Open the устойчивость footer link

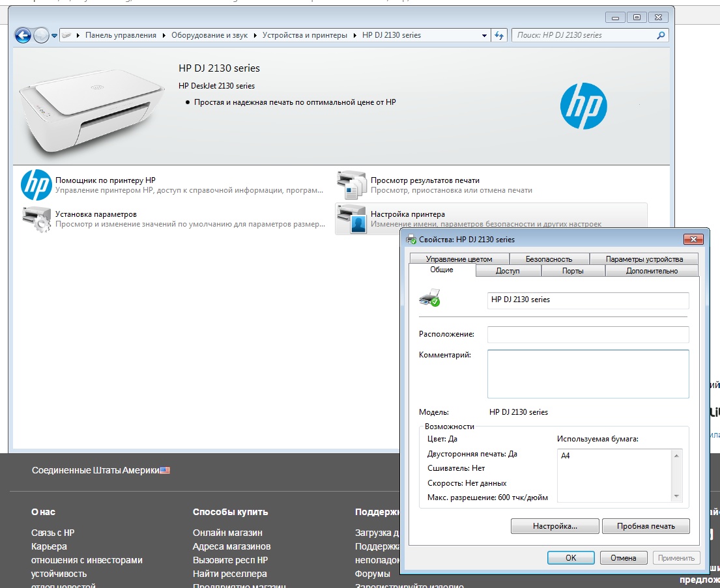pos(59,574)
